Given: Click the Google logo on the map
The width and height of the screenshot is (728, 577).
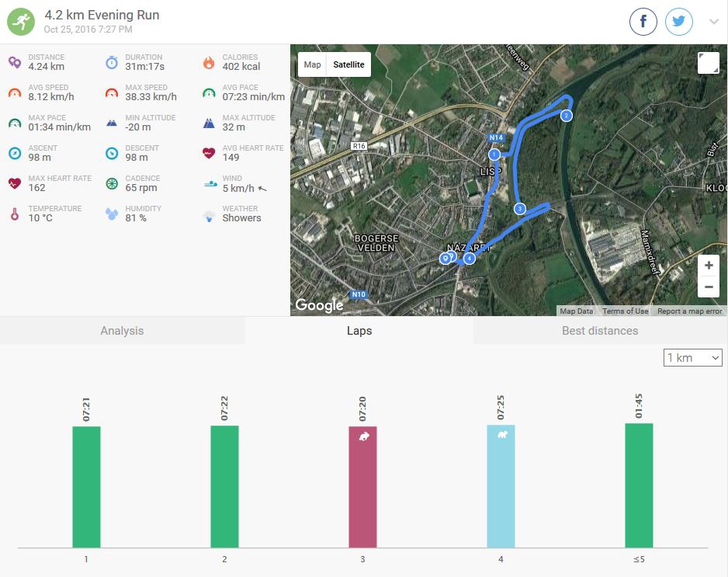Looking at the screenshot, I should 319,305.
